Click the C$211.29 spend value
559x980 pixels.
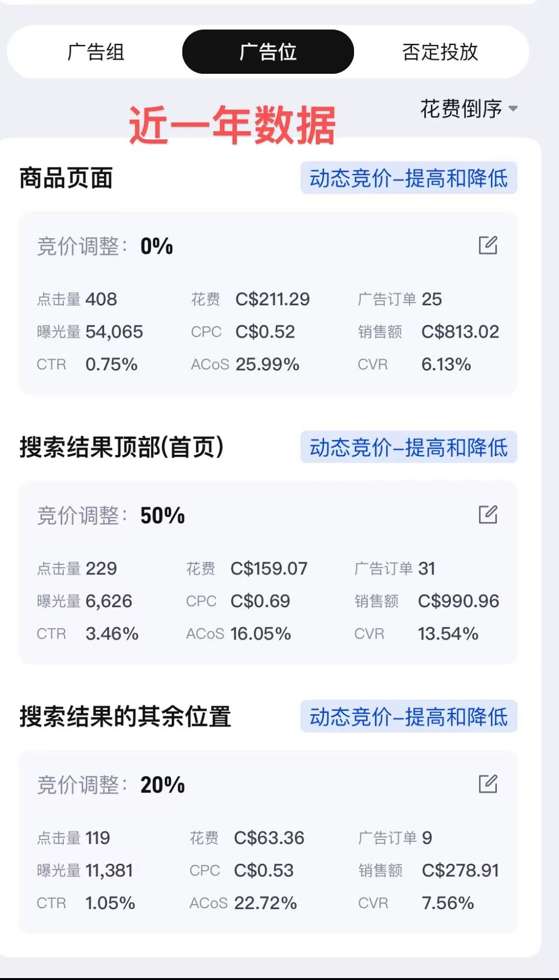click(273, 299)
